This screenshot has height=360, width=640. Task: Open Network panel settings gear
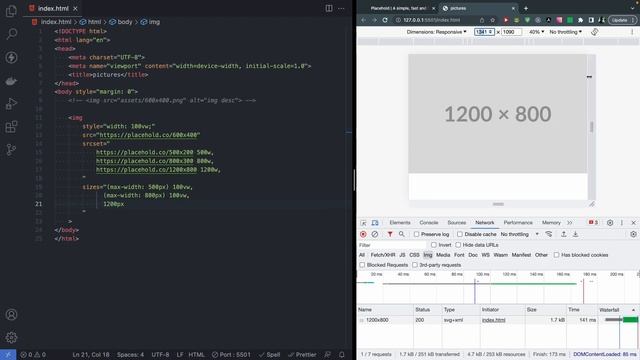point(633,234)
